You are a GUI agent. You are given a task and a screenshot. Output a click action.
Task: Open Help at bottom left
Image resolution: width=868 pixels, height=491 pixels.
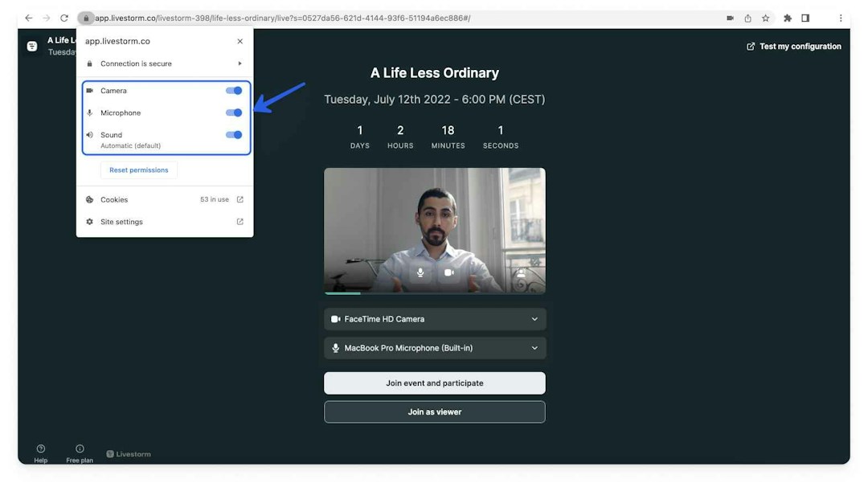[x=40, y=453]
